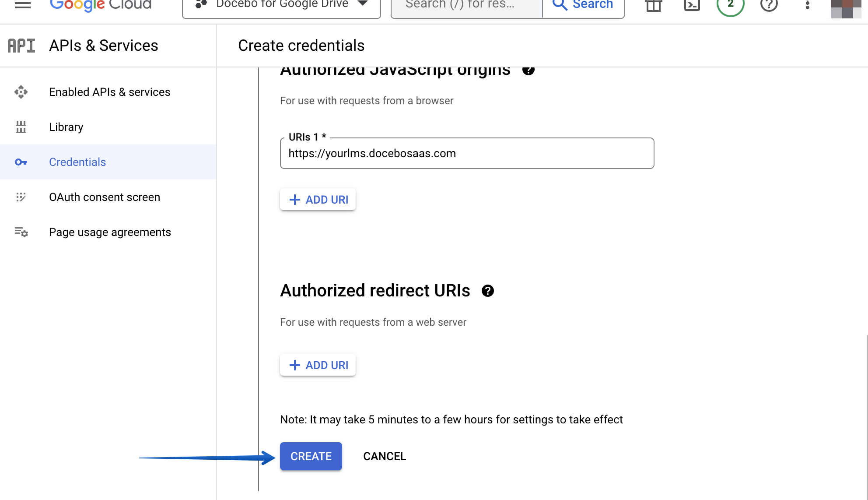Select the URIs 1 input field
This screenshot has width=868, height=500.
pos(466,153)
